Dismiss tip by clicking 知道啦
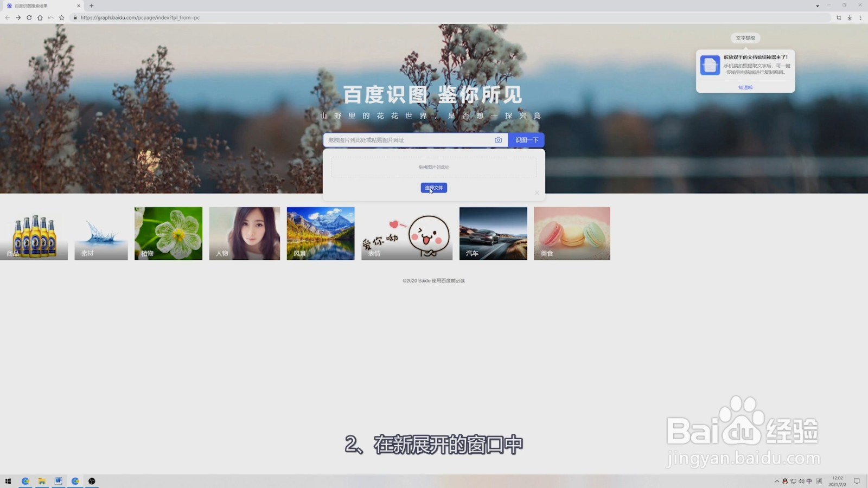Screen dimensions: 868x488 [745, 87]
